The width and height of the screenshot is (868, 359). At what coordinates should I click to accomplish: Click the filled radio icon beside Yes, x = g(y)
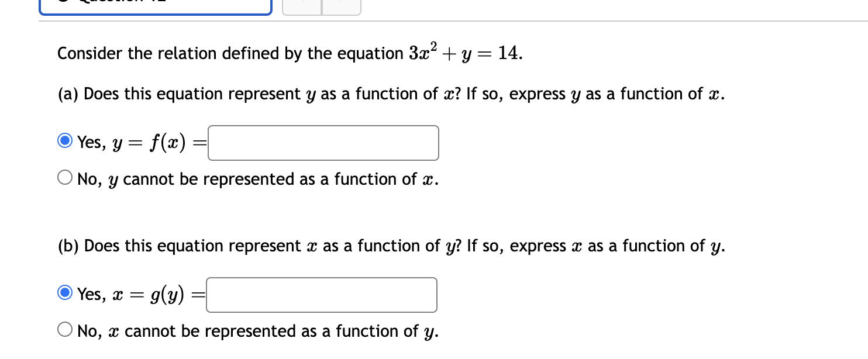(x=65, y=292)
